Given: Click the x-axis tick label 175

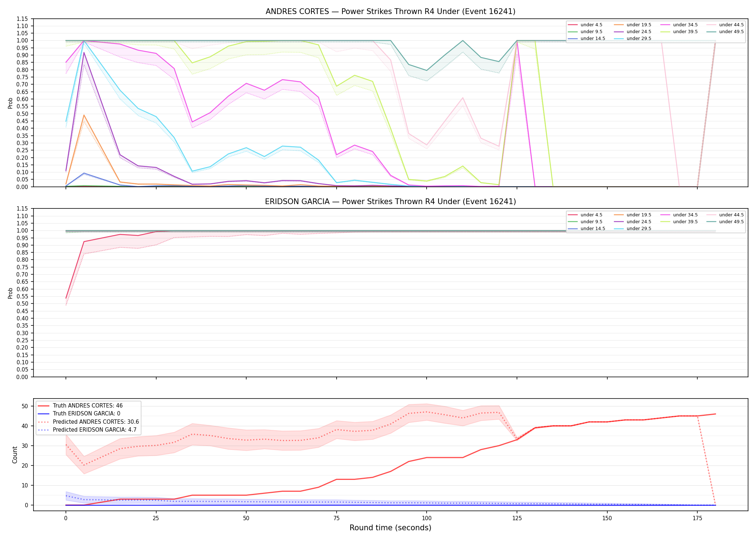Looking at the screenshot, I should [697, 518].
